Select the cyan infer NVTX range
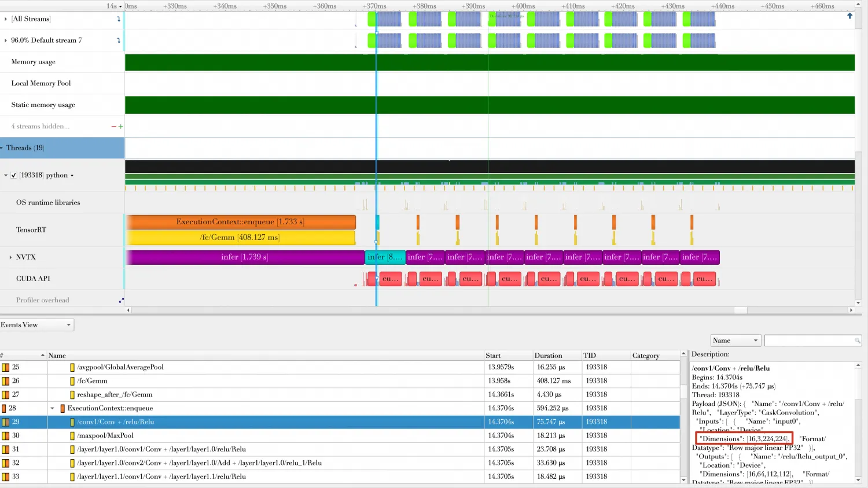868x488 pixels. click(x=385, y=257)
